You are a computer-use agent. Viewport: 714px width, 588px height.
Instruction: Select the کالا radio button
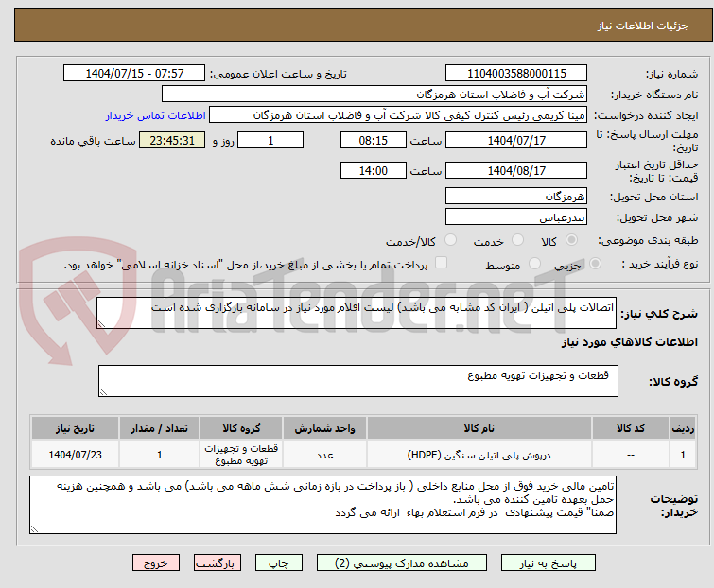tap(571, 240)
